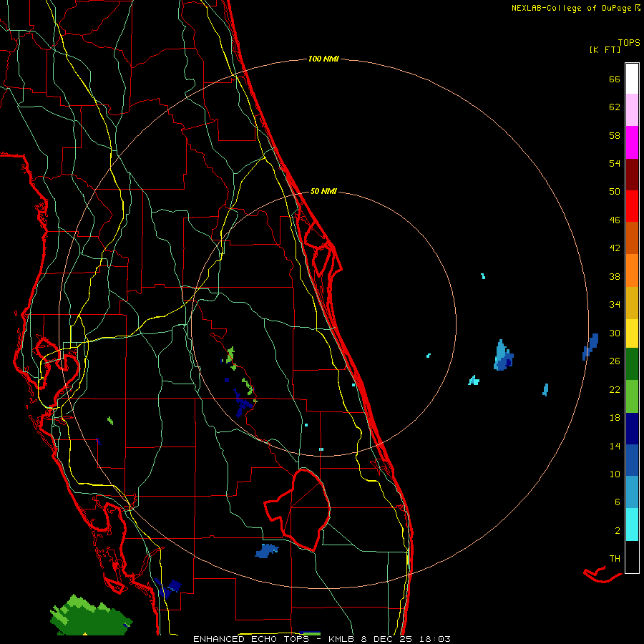Click the "38" legend value
Viewport: 644px width, 644px height.
(615, 277)
